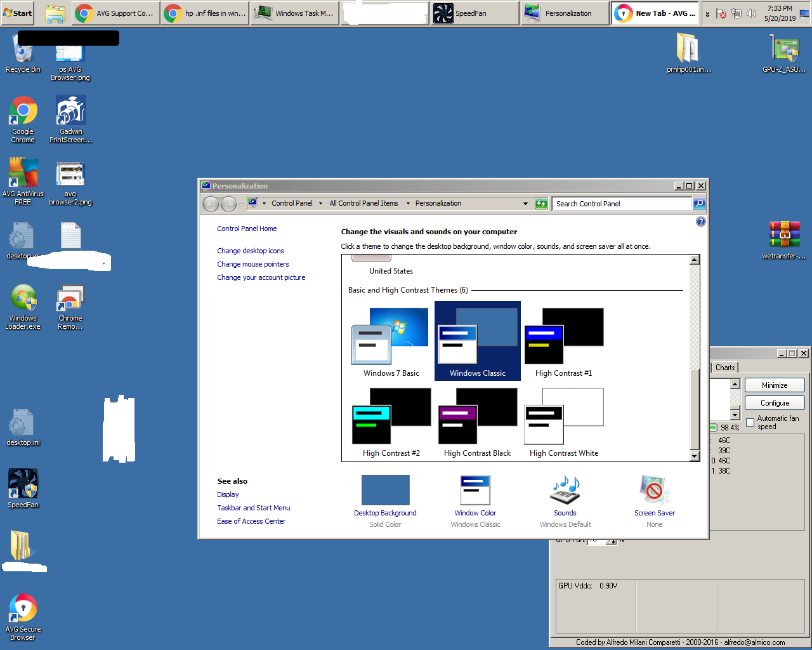Image resolution: width=812 pixels, height=650 pixels.
Task: Click Configure button in SpeedFan
Action: 775,403
